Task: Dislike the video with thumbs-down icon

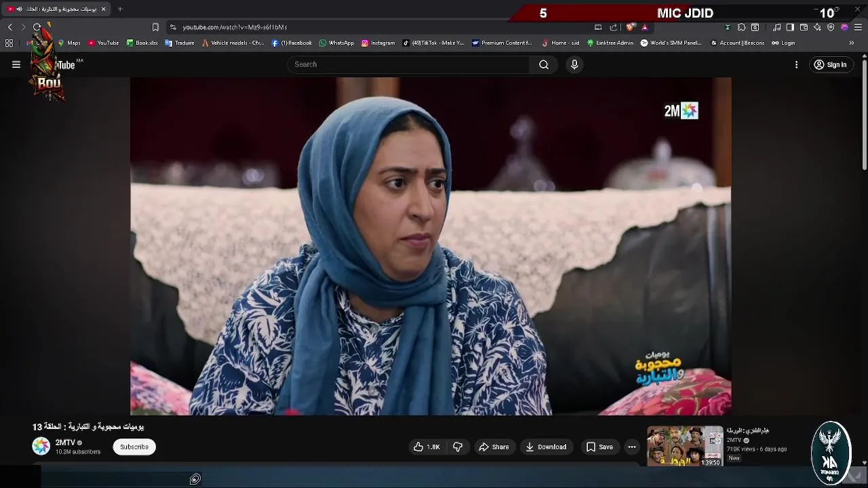Action: (x=458, y=447)
